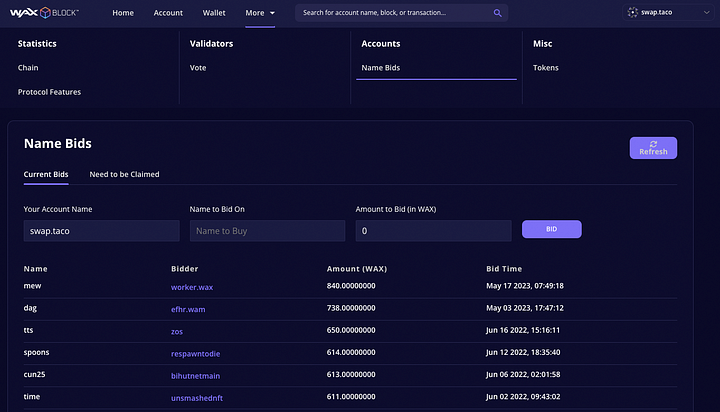The image size is (720, 412).
Task: Click the Bid Time column header
Action: [x=504, y=269]
